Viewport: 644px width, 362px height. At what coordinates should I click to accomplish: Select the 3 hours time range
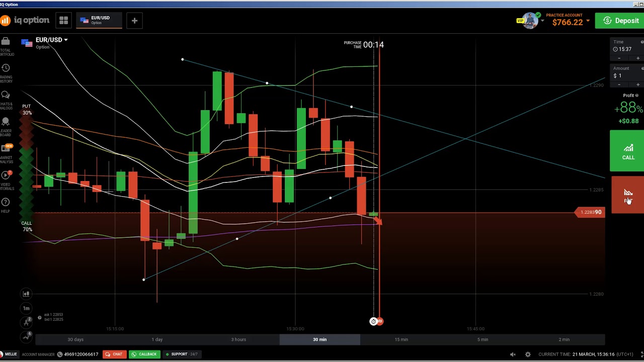[238, 339]
